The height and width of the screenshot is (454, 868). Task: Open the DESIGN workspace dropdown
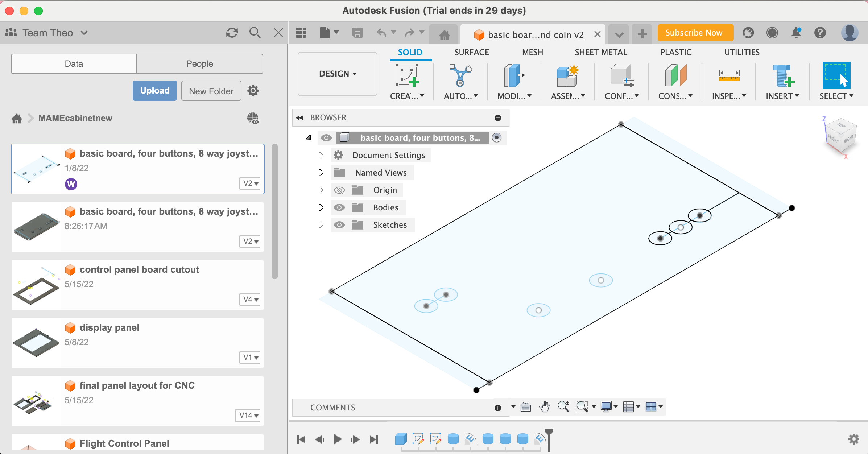point(338,74)
